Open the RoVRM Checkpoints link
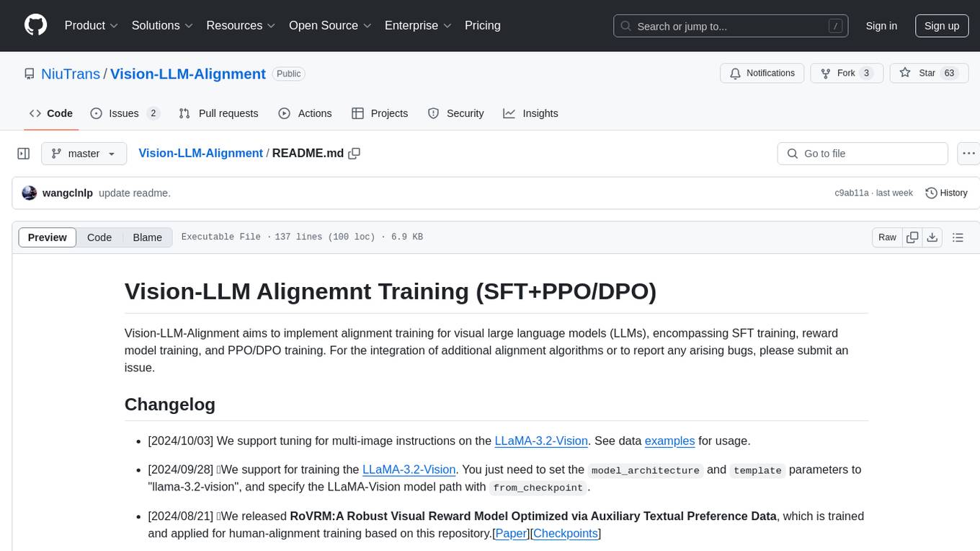Screen dimensions: 980x551 [566, 534]
